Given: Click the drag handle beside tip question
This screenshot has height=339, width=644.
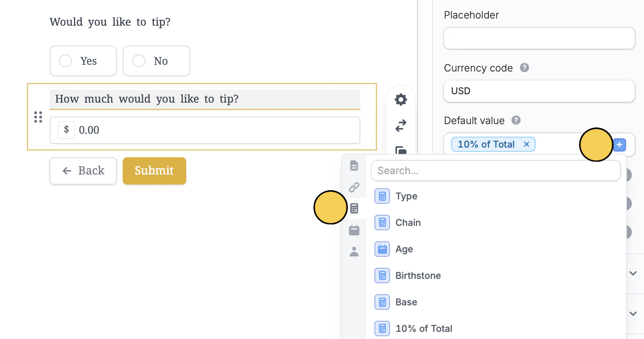Looking at the screenshot, I should (x=38, y=117).
